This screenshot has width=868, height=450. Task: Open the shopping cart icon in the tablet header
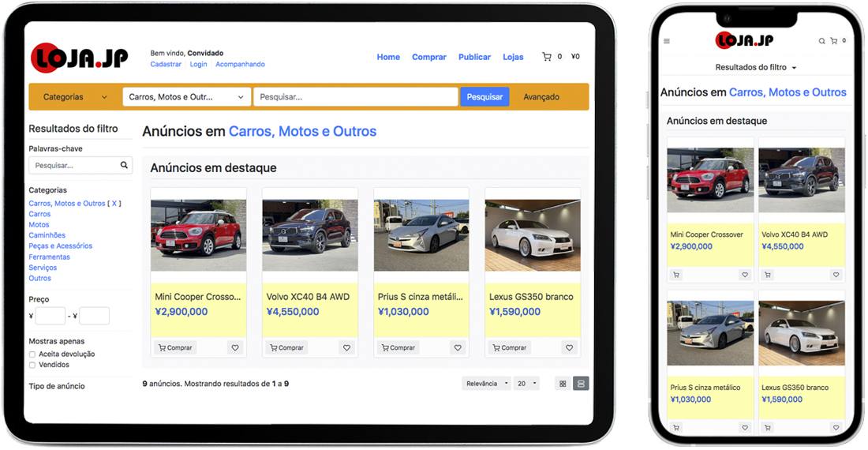[x=547, y=57]
